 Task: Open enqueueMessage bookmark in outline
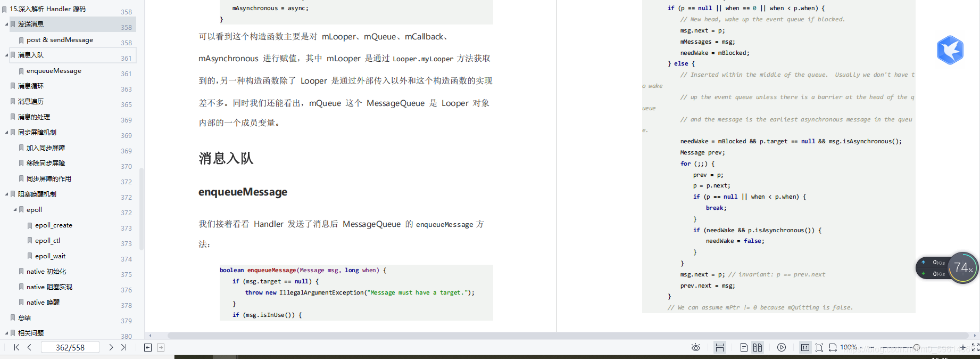coord(54,70)
